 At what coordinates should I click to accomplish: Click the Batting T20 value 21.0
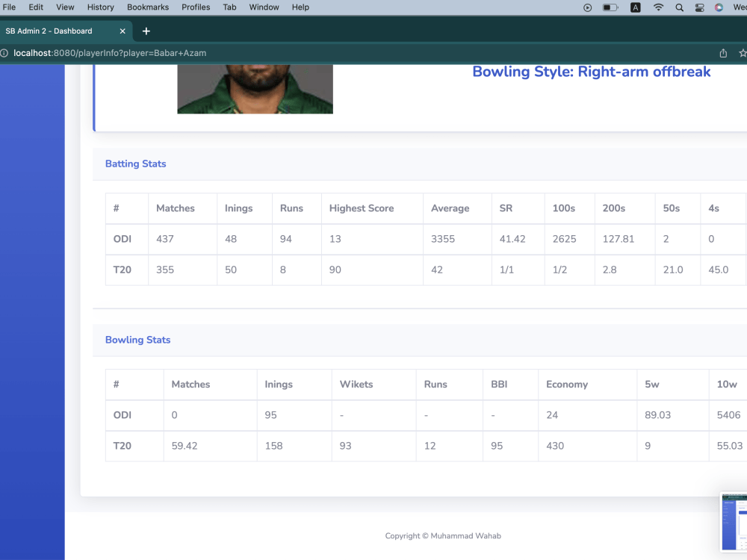[x=673, y=270]
